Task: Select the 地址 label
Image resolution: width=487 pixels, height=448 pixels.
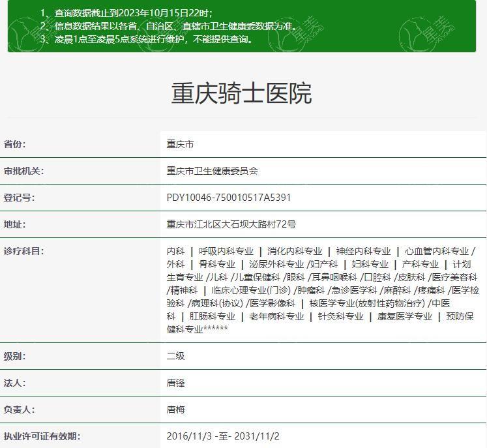Action: pyautogui.click(x=14, y=224)
